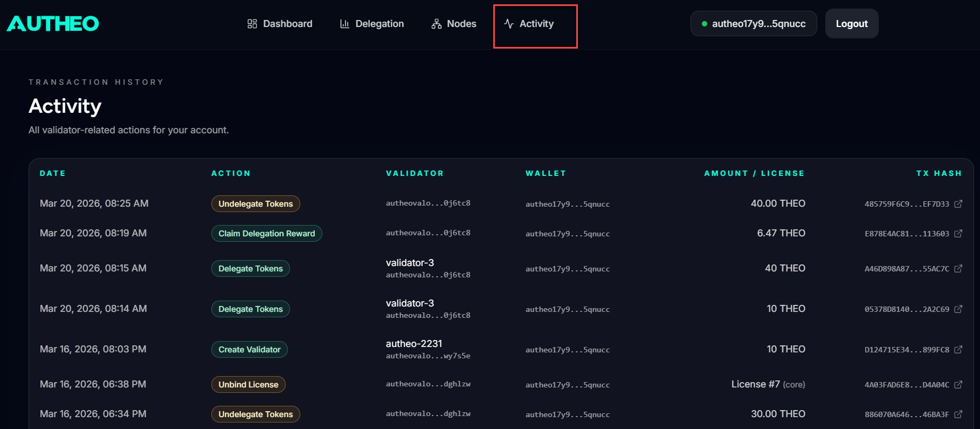This screenshot has width=980, height=429.
Task: Open external link for tx D124715E34...899FC8
Action: coord(958,350)
